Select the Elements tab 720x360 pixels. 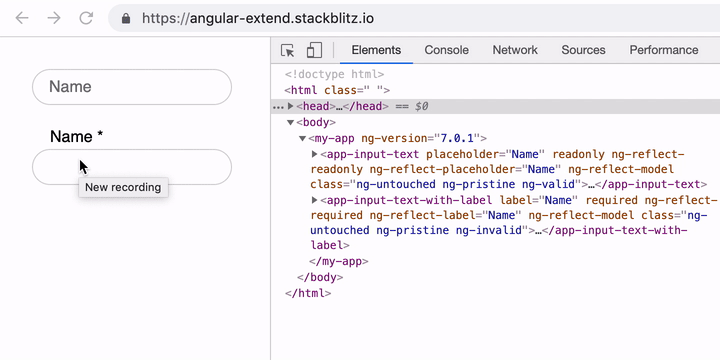click(376, 50)
